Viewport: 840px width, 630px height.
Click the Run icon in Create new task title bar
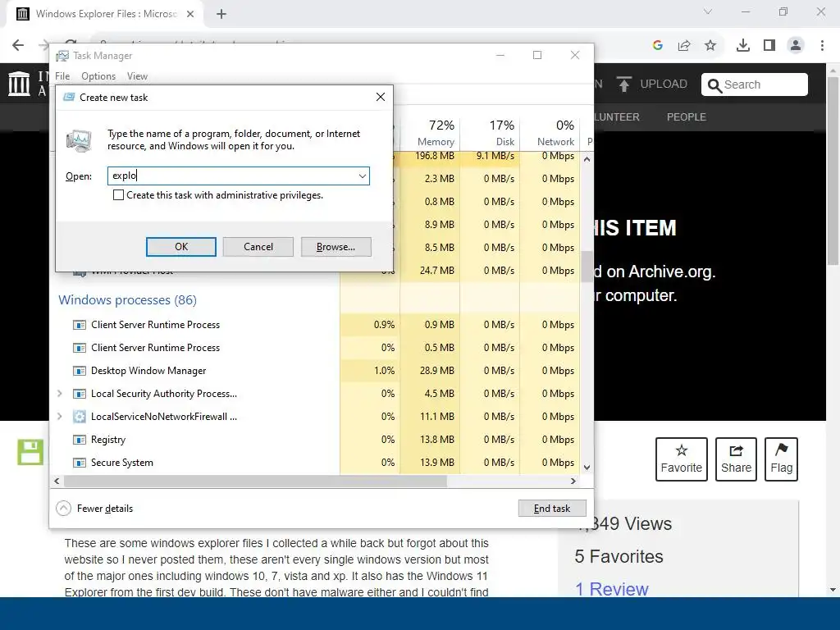point(69,98)
